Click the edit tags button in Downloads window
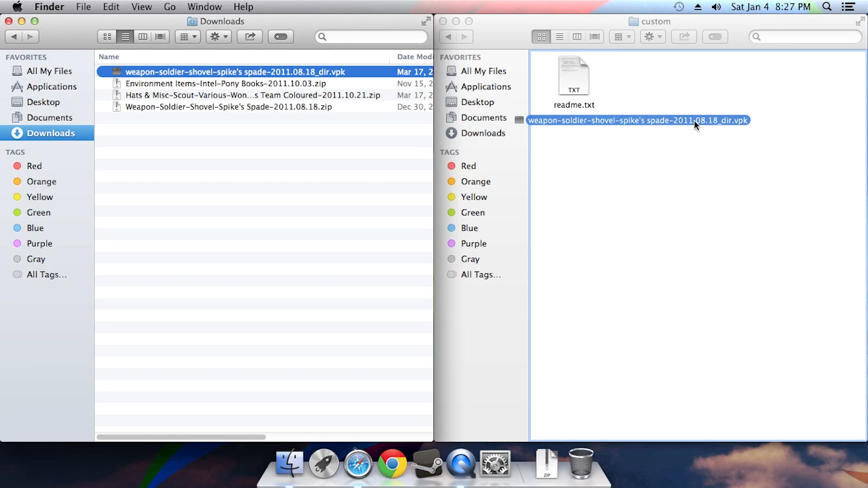Image resolution: width=868 pixels, height=488 pixels. coord(281,37)
